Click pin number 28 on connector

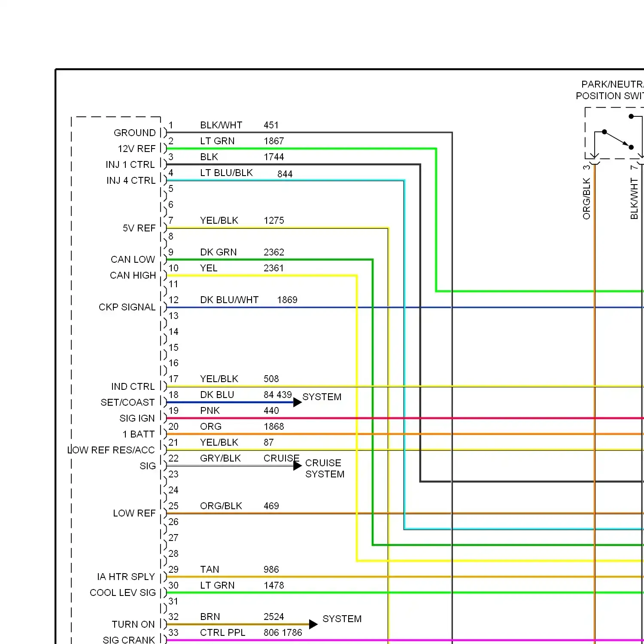pyautogui.click(x=173, y=553)
